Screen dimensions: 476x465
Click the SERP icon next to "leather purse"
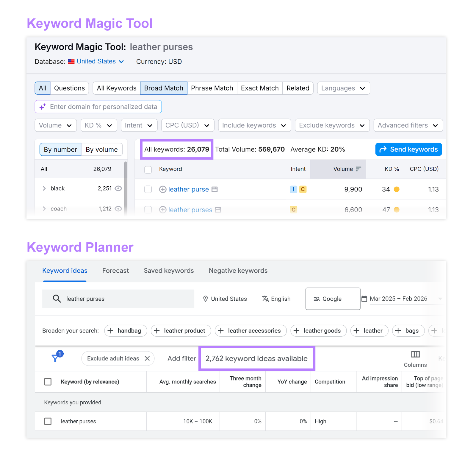(x=215, y=189)
